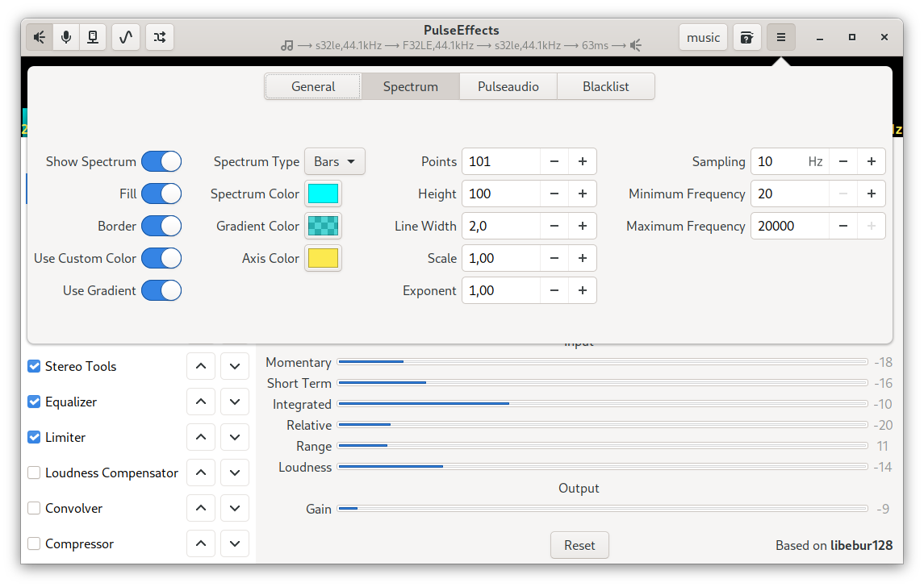Pick the yellow Axis Color swatch

(323, 259)
